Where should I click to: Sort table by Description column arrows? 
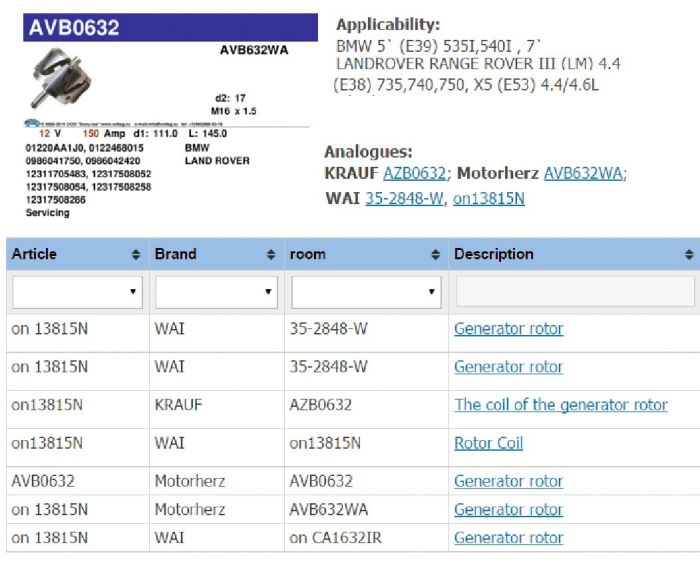click(x=689, y=255)
